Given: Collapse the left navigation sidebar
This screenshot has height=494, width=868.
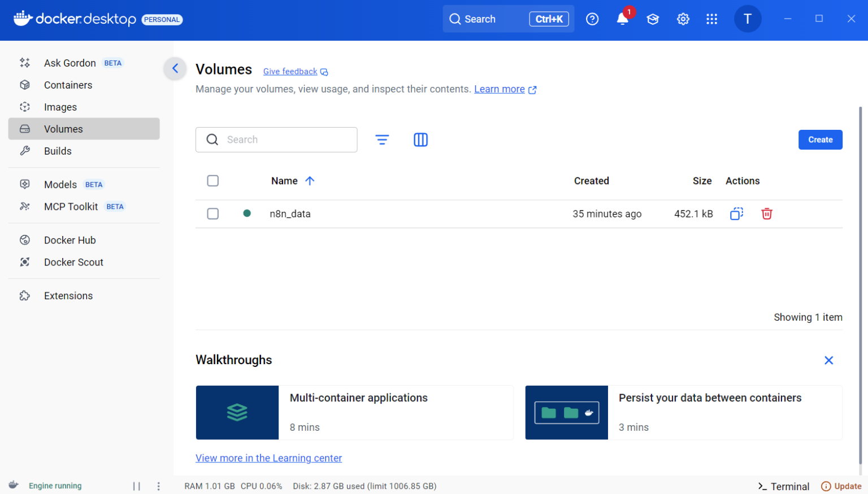Looking at the screenshot, I should click(x=175, y=68).
